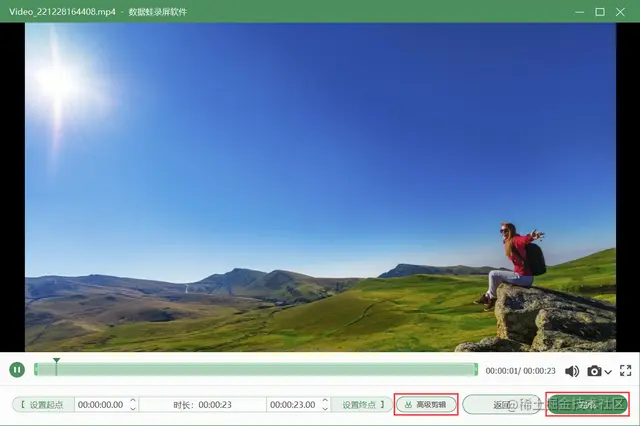
Task: Maximize the screen recorder window
Action: click(600, 12)
